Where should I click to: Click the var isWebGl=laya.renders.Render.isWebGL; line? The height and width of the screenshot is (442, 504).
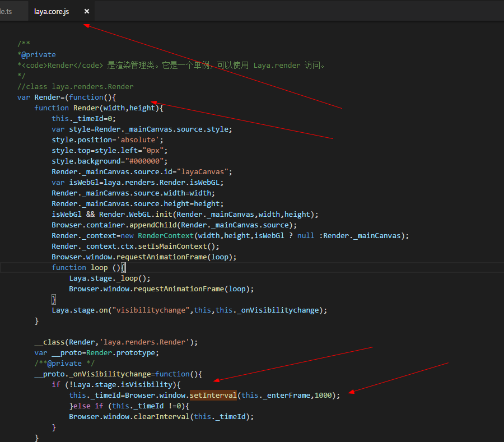click(x=138, y=182)
